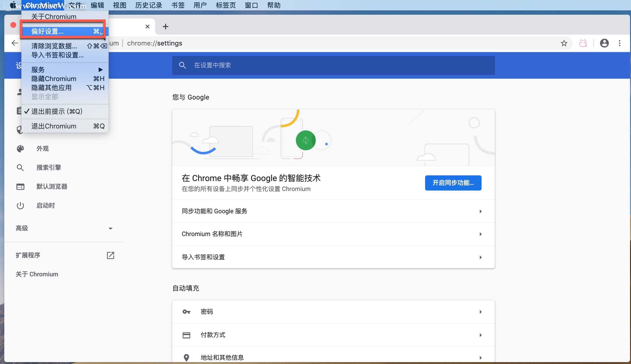Open Sync and Google services row
This screenshot has height=364, width=631.
click(333, 211)
